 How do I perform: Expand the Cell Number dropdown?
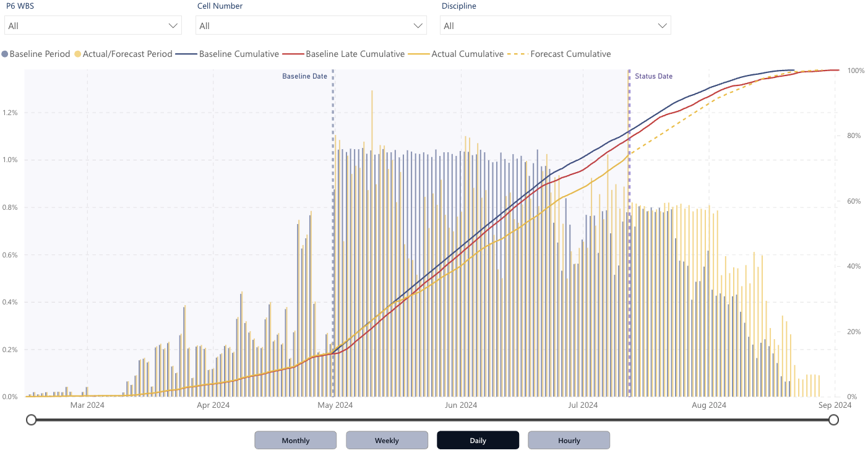click(x=311, y=25)
